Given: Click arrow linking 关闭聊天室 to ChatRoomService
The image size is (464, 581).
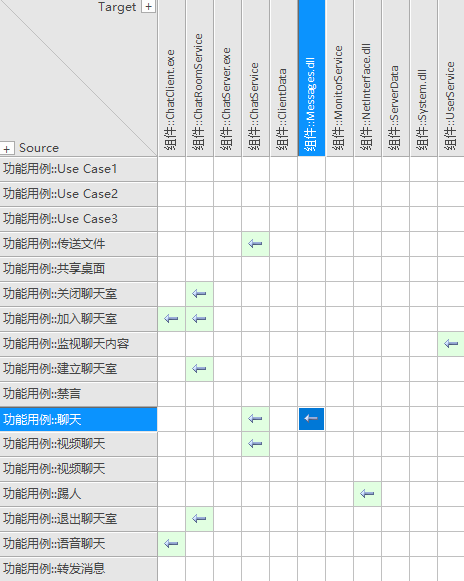Looking at the screenshot, I should click(199, 294).
